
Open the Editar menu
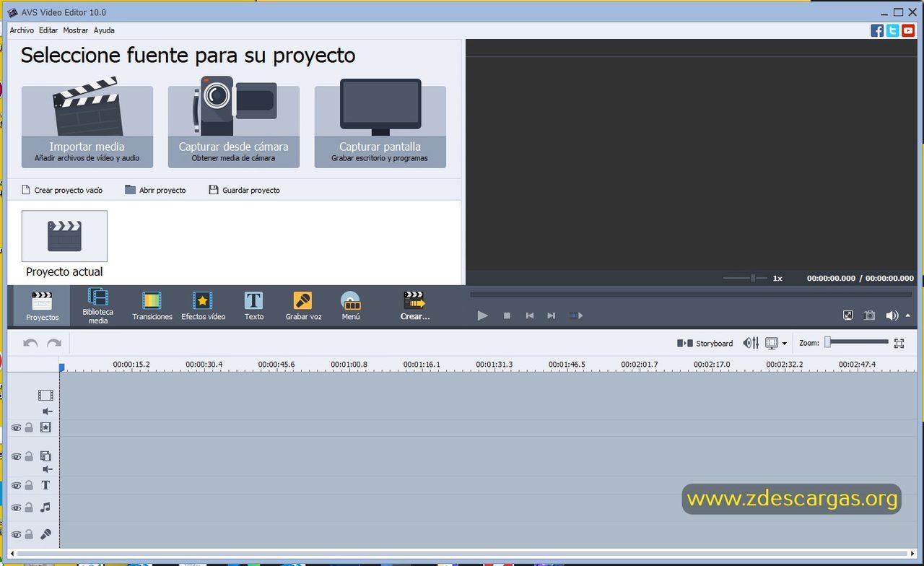click(x=48, y=30)
